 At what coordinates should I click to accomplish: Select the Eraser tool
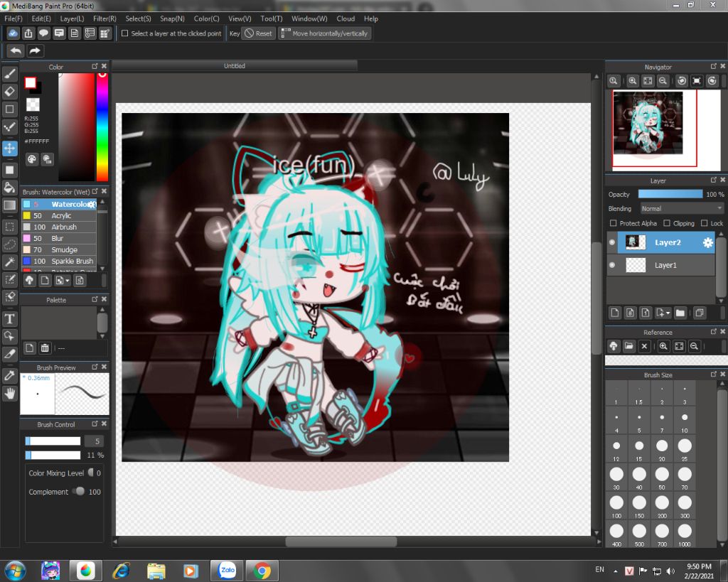(10, 92)
